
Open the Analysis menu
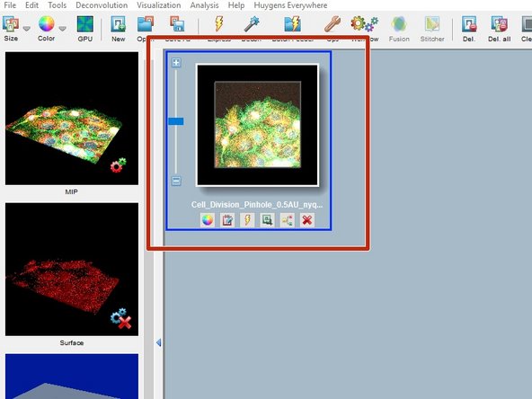click(x=204, y=5)
